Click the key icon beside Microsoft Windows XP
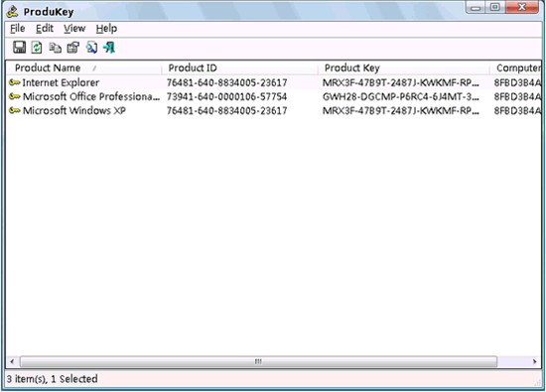The image size is (546, 392). 14,110
